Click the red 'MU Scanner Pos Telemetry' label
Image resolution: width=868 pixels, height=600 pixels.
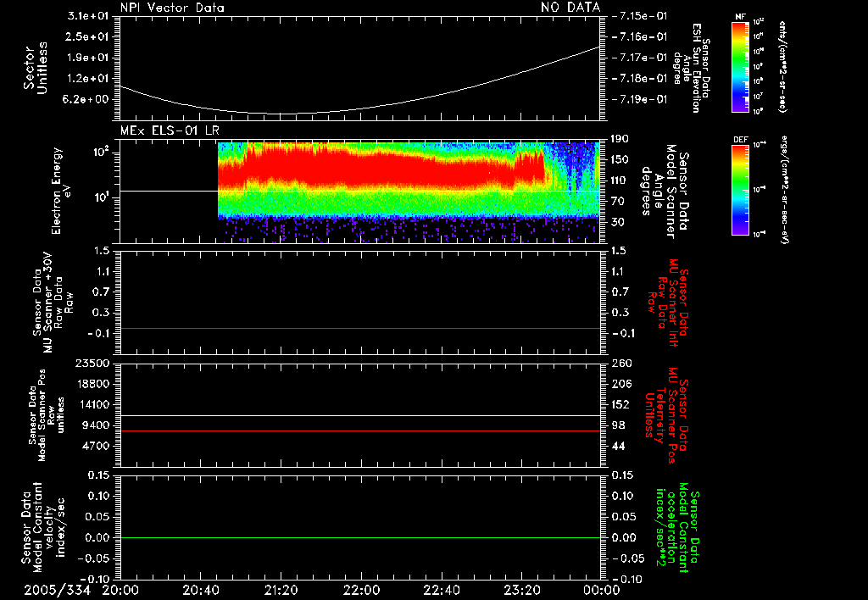[666, 415]
